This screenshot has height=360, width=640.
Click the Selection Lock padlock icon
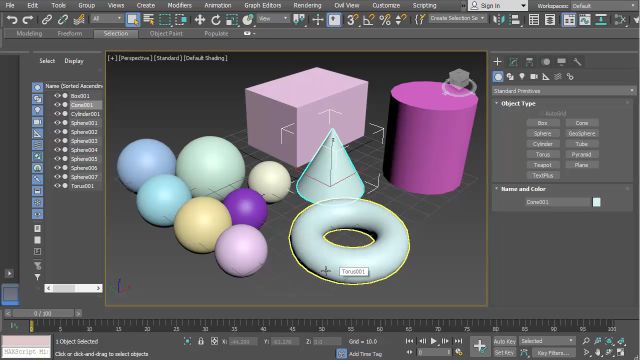tap(201, 341)
